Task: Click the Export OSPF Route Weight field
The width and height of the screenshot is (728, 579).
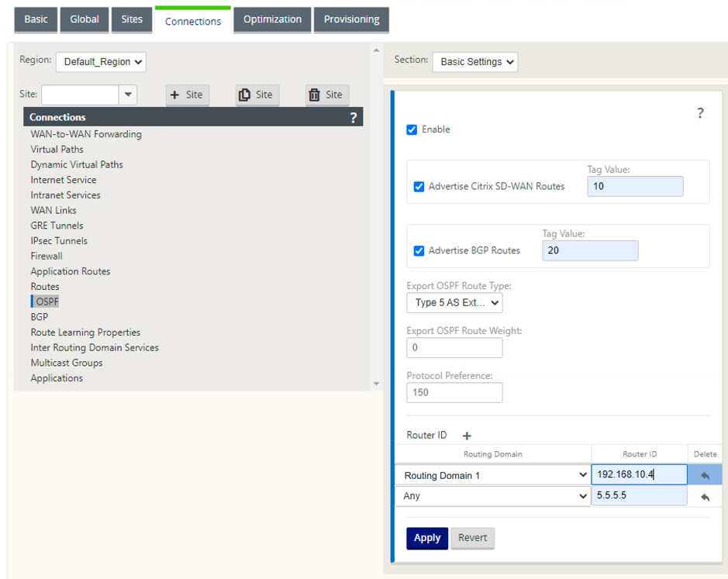Action: [x=454, y=348]
